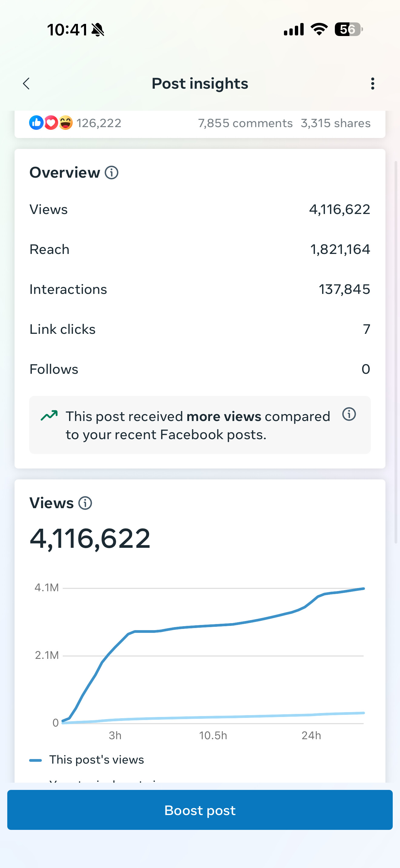Tap the vertical scrollbar on right edge

point(396,352)
